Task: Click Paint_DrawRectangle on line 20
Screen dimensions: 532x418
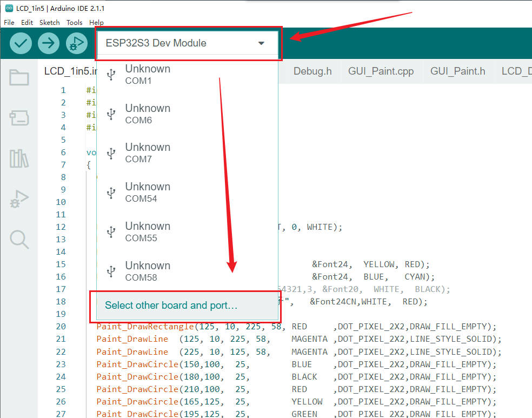Action: [145, 327]
